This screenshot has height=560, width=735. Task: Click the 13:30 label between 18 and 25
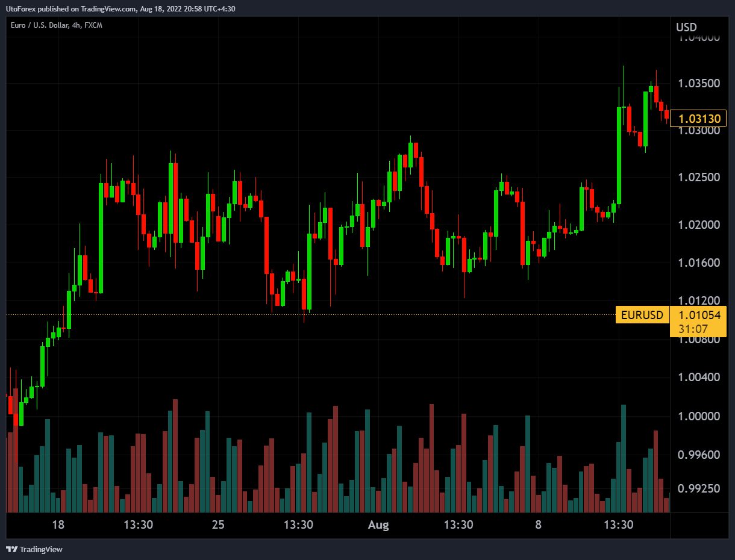[x=138, y=525]
